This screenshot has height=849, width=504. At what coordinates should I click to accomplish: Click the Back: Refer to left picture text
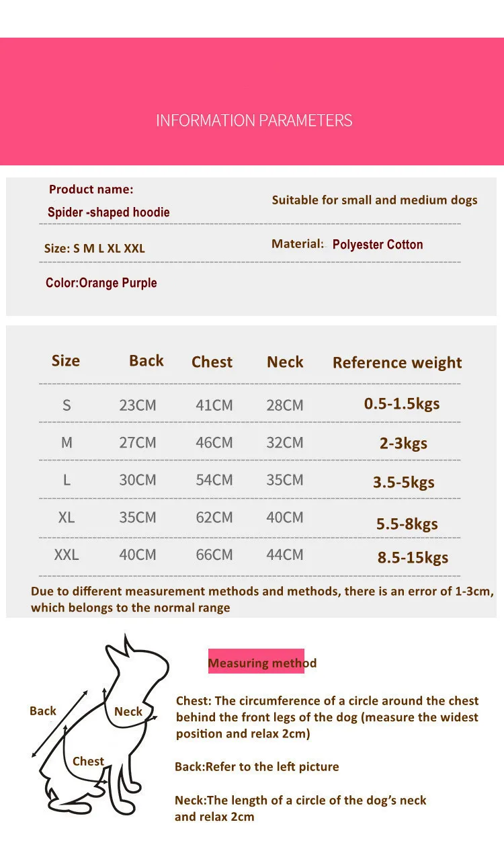257,766
